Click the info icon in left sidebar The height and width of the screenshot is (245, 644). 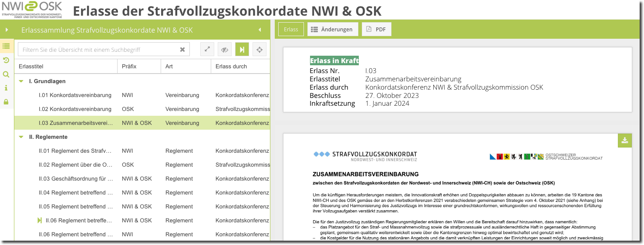(6, 88)
